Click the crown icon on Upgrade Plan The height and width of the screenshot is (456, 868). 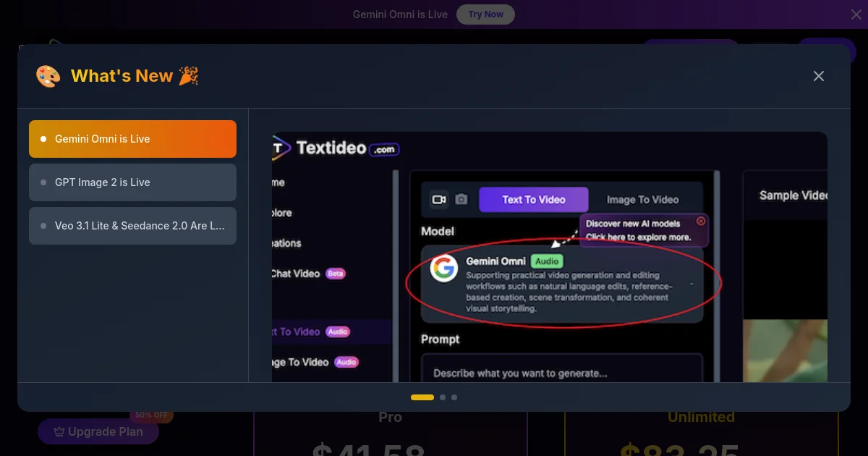59,432
